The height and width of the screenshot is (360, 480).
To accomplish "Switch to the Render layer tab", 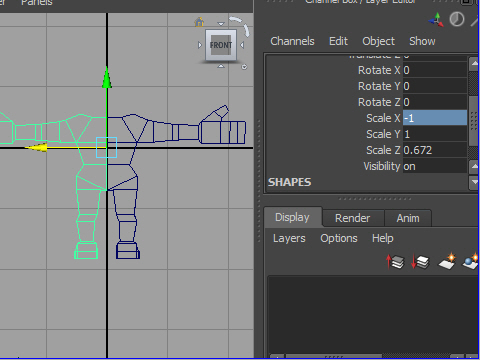I will pos(353,218).
